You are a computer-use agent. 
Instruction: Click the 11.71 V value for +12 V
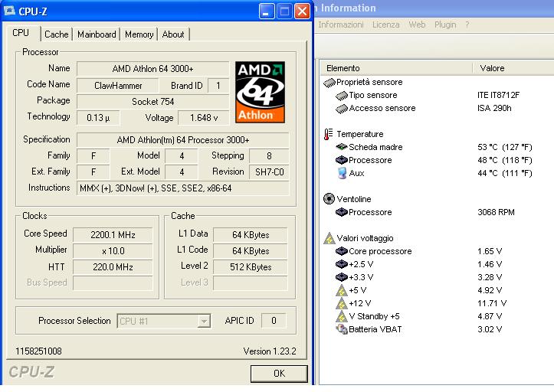pyautogui.click(x=492, y=303)
